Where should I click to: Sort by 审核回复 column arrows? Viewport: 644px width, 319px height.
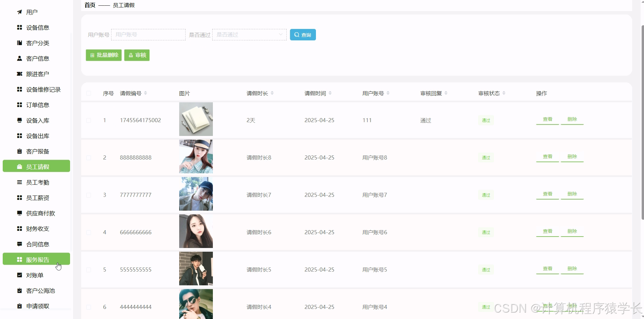click(x=446, y=93)
